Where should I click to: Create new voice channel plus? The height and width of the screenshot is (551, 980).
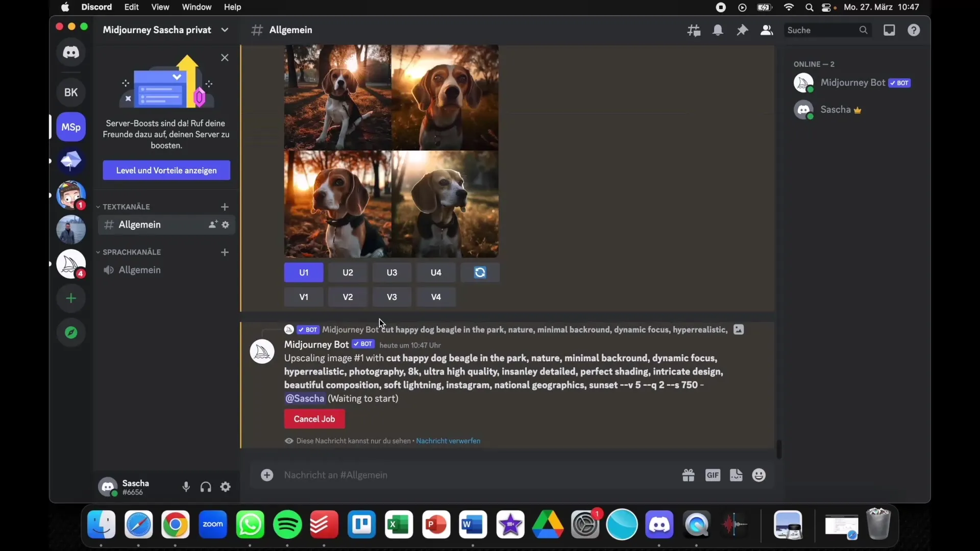coord(225,252)
